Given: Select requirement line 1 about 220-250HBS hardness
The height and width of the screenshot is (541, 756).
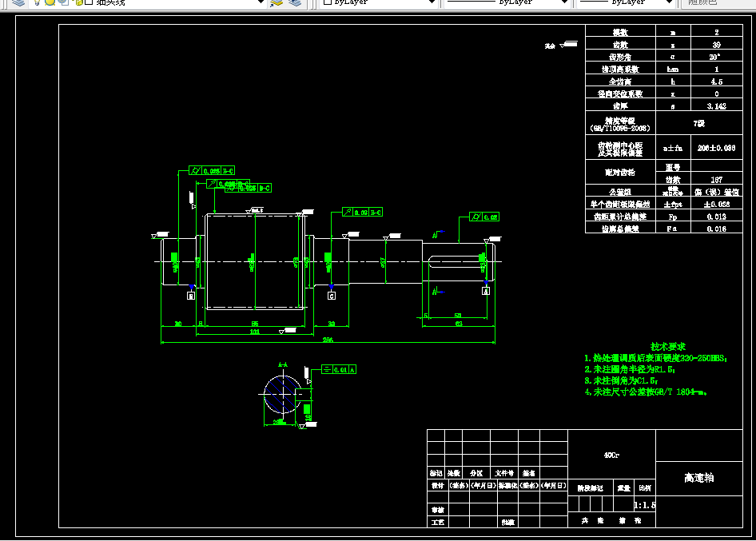Looking at the screenshot, I should tap(656, 358).
